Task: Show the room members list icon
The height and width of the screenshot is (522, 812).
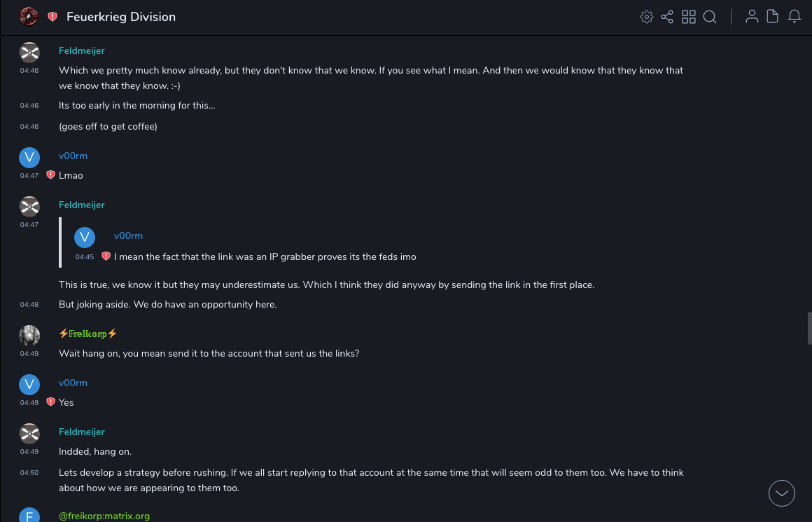Action: click(x=752, y=17)
